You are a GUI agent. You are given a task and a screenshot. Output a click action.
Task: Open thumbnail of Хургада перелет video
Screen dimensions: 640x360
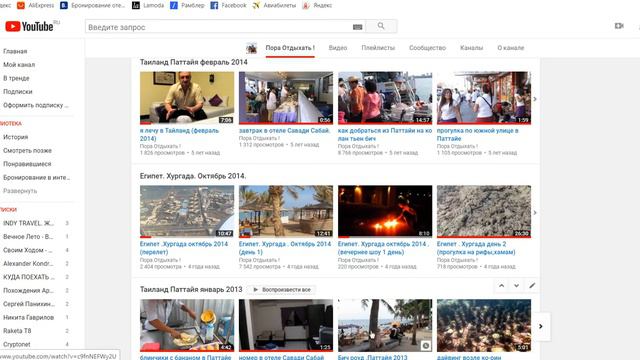click(187, 211)
